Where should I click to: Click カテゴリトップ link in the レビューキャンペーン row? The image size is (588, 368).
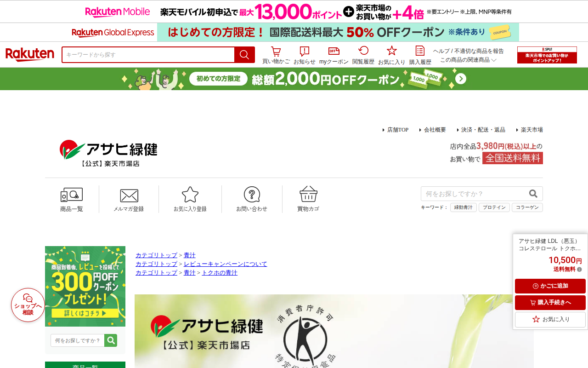point(156,264)
